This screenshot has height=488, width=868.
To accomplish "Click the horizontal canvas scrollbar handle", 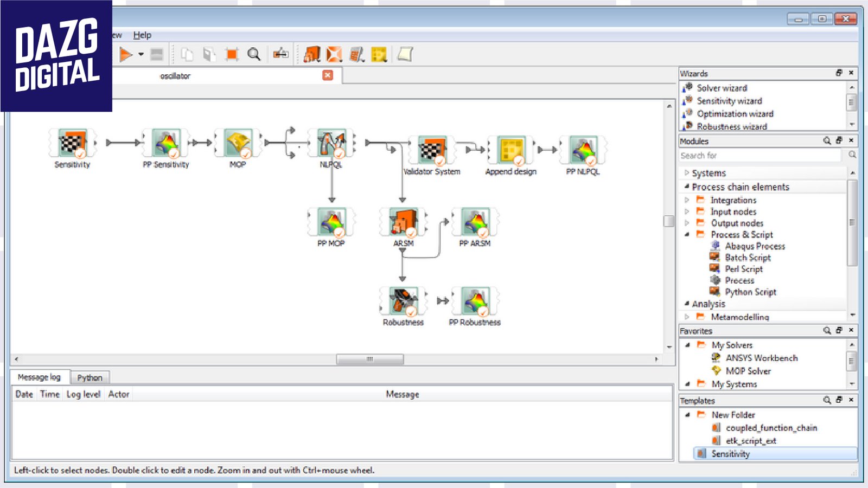I will point(369,359).
